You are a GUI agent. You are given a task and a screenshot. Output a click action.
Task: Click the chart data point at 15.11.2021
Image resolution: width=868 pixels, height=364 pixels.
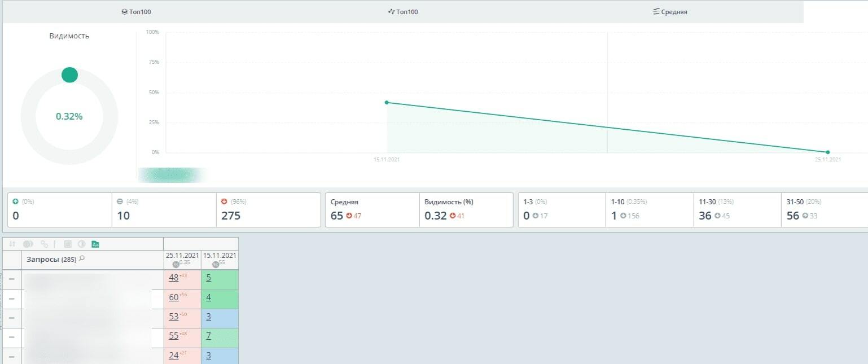click(387, 102)
